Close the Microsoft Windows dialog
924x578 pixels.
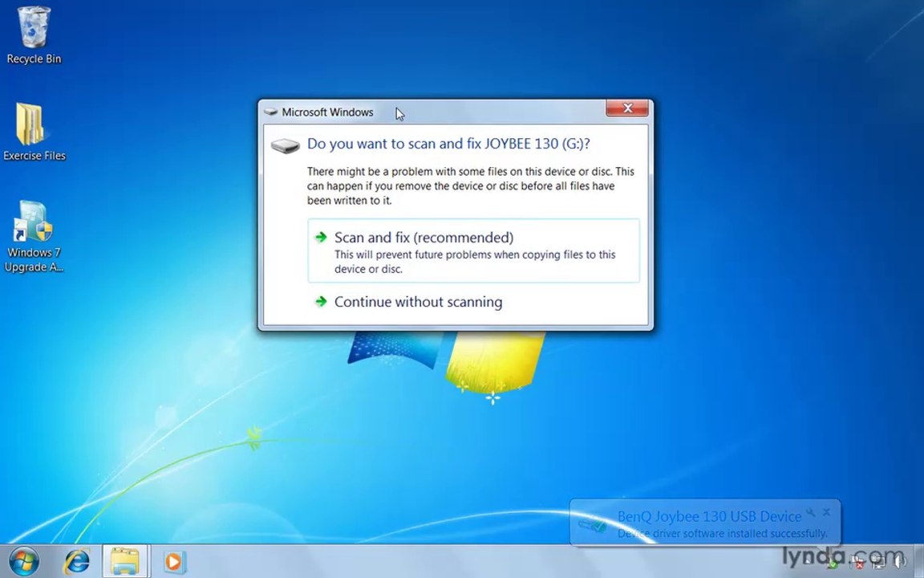tap(627, 108)
